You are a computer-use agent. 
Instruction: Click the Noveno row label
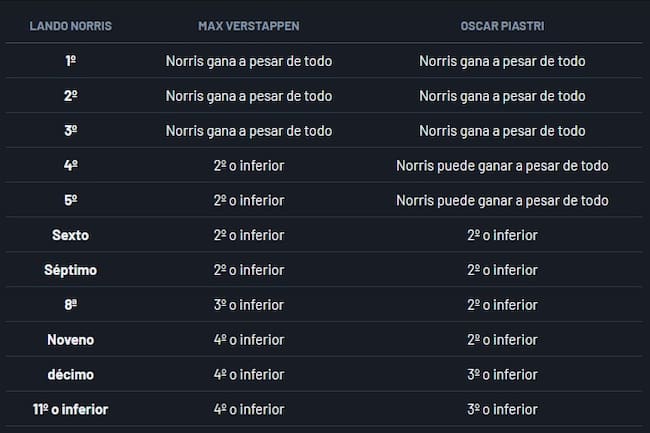coord(71,340)
